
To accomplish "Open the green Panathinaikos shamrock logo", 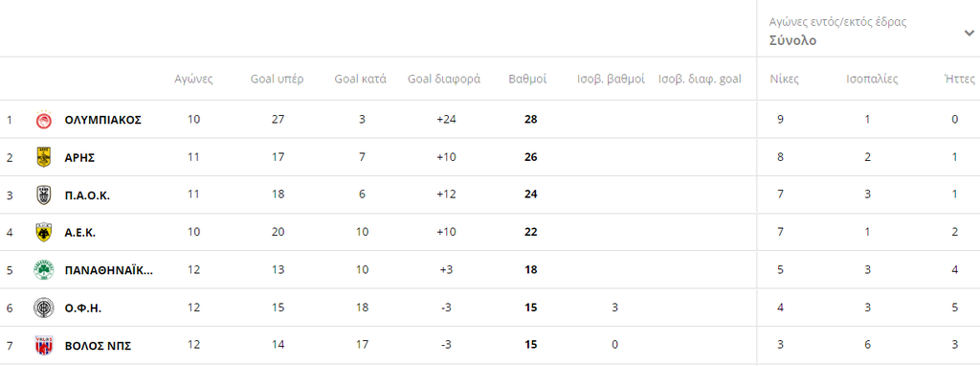I will (43, 269).
